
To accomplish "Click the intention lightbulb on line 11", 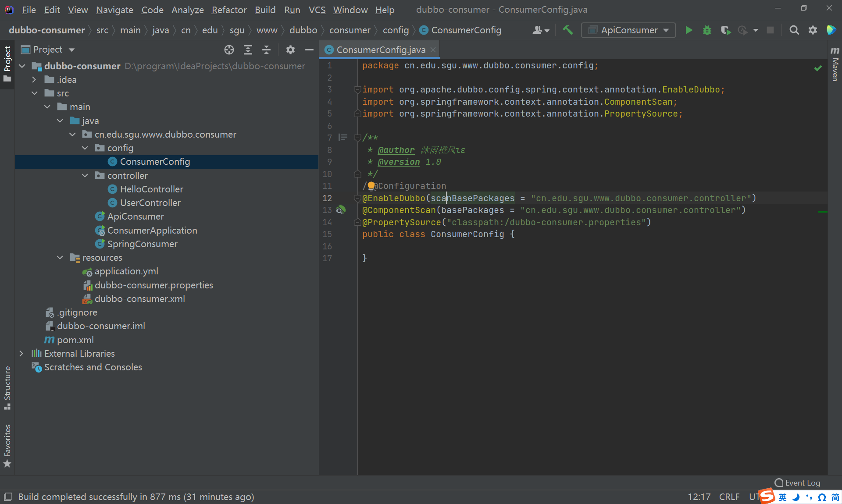I will [371, 186].
